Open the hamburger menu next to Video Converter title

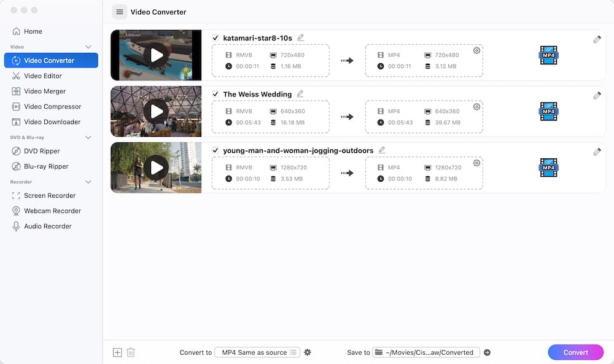coord(120,12)
